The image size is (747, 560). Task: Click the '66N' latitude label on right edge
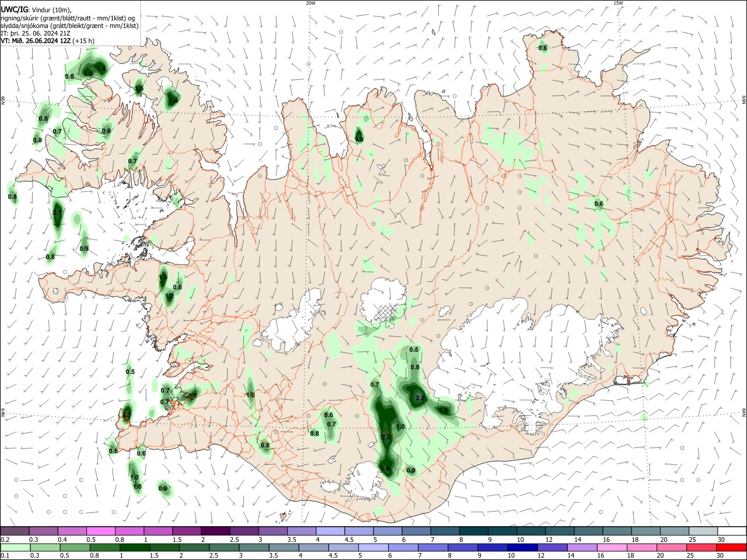[x=744, y=100]
